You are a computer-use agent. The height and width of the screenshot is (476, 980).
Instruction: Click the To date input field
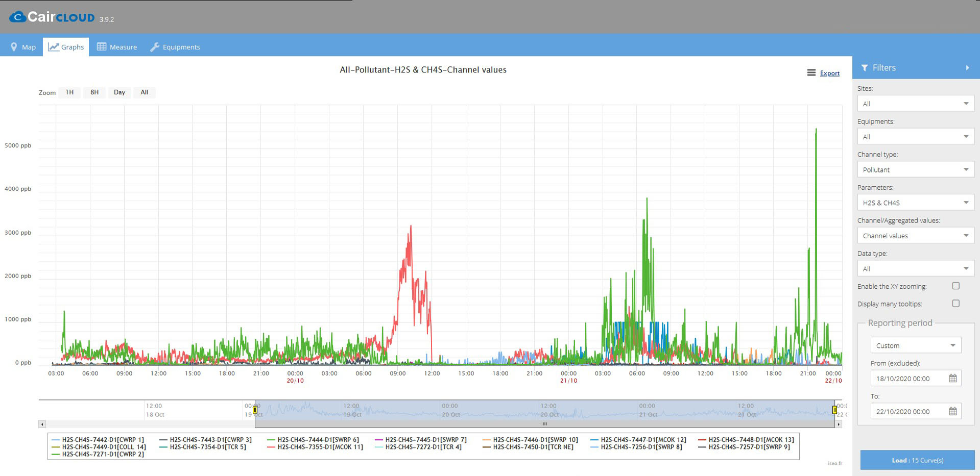point(909,412)
